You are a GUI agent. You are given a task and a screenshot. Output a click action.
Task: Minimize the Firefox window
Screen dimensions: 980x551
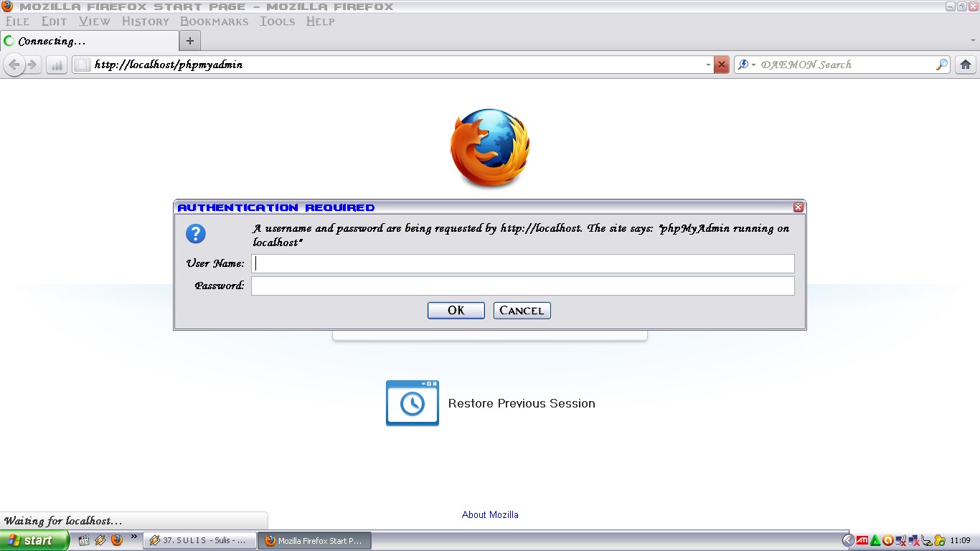[x=951, y=6]
